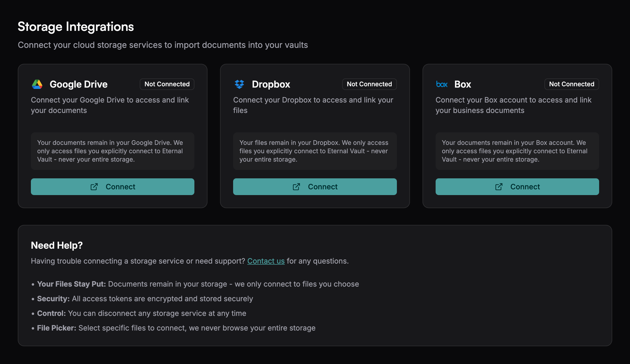Click external-link icon on Google Drive Connect button

tap(94, 187)
